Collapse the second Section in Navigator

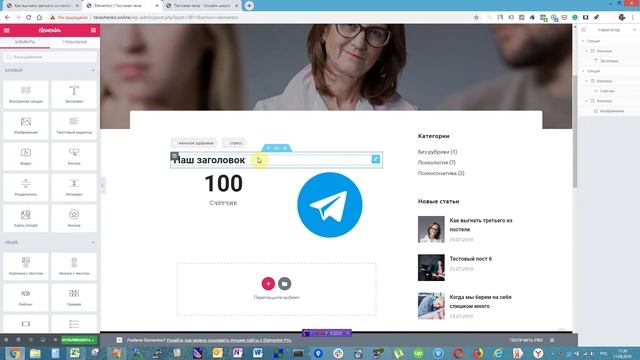pos(583,71)
